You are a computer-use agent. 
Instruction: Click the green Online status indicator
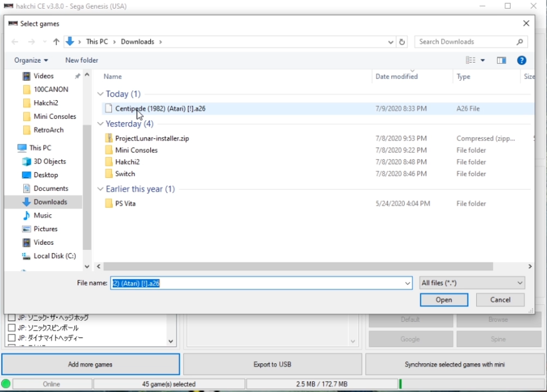[x=6, y=384]
